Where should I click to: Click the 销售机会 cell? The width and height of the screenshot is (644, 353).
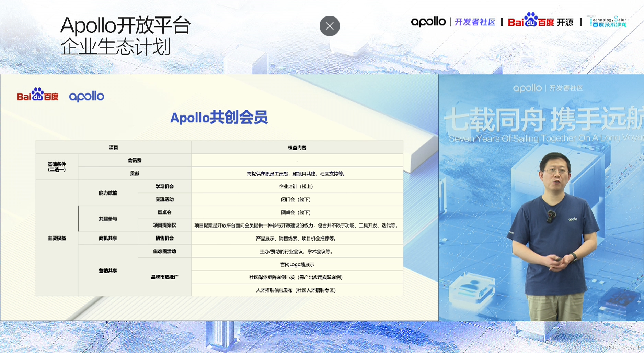[x=164, y=238]
